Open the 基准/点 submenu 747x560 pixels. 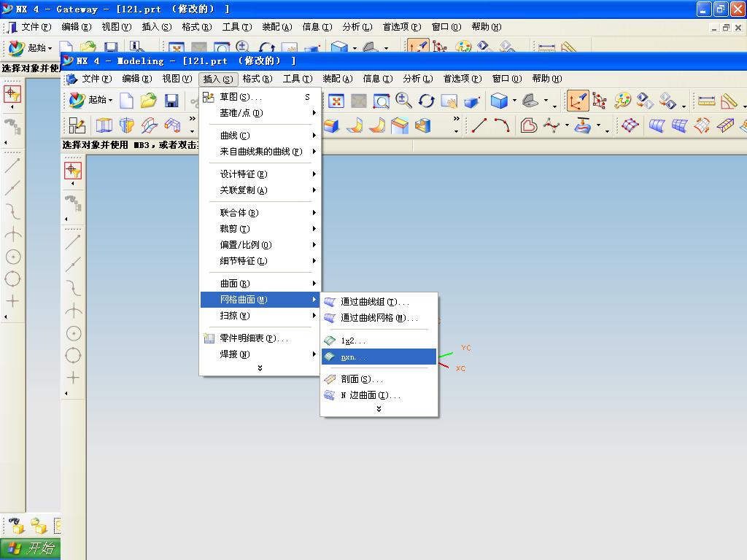260,113
